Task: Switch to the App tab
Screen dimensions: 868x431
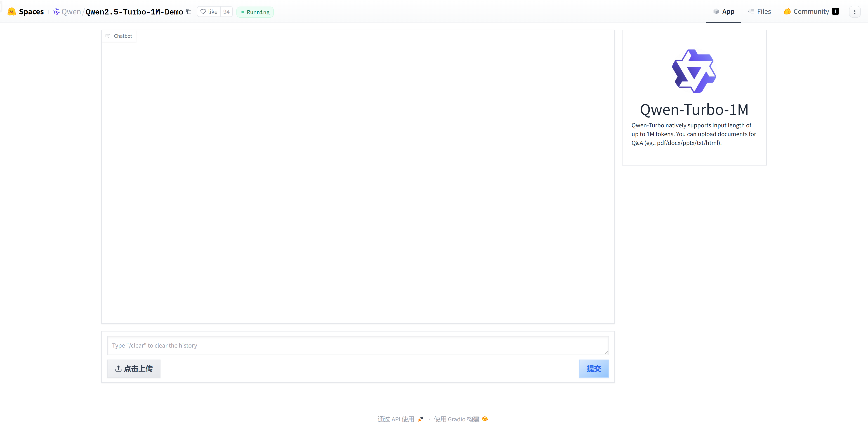Action: [723, 12]
